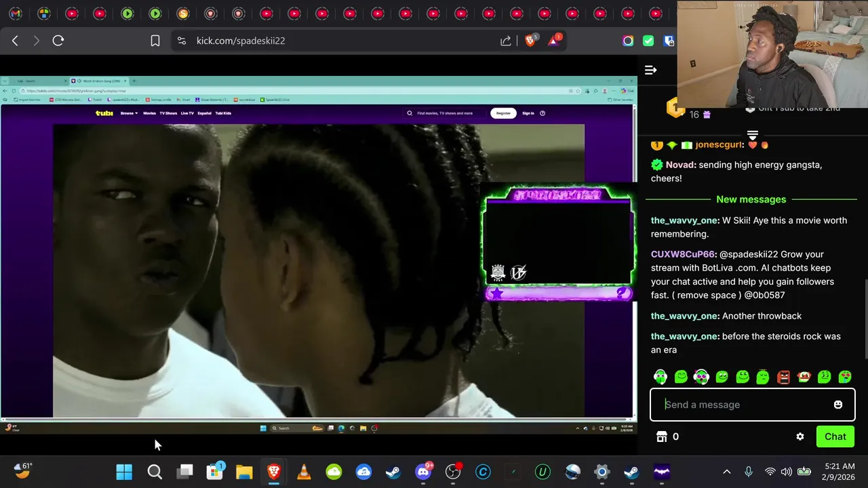
Task: Select Live TV in the streamed Tubi menu
Action: pos(187,113)
